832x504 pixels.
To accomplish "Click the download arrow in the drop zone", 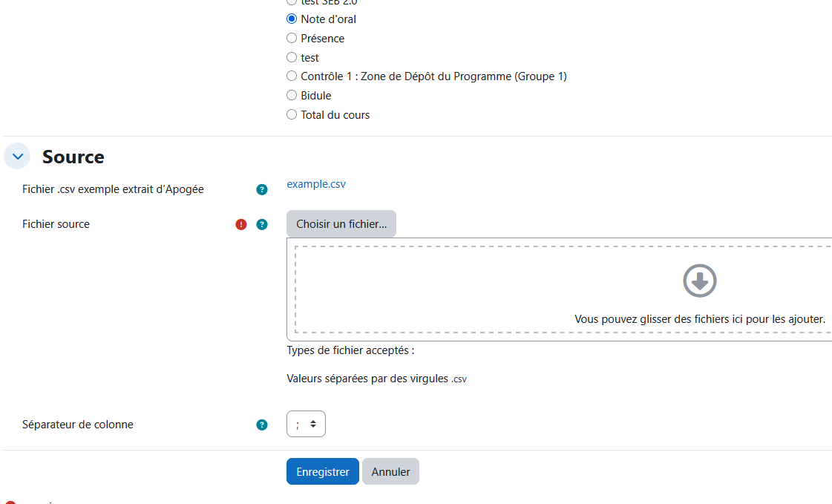I will (699, 281).
